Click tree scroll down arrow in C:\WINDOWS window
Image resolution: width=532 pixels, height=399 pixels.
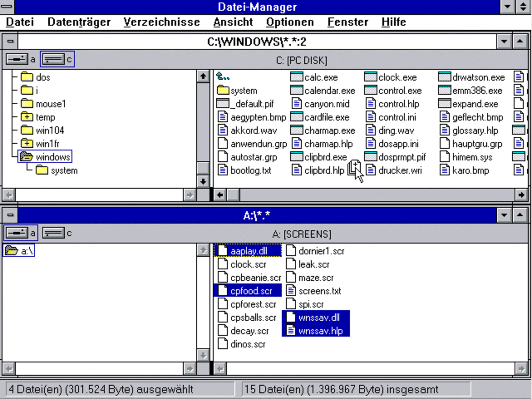point(203,181)
